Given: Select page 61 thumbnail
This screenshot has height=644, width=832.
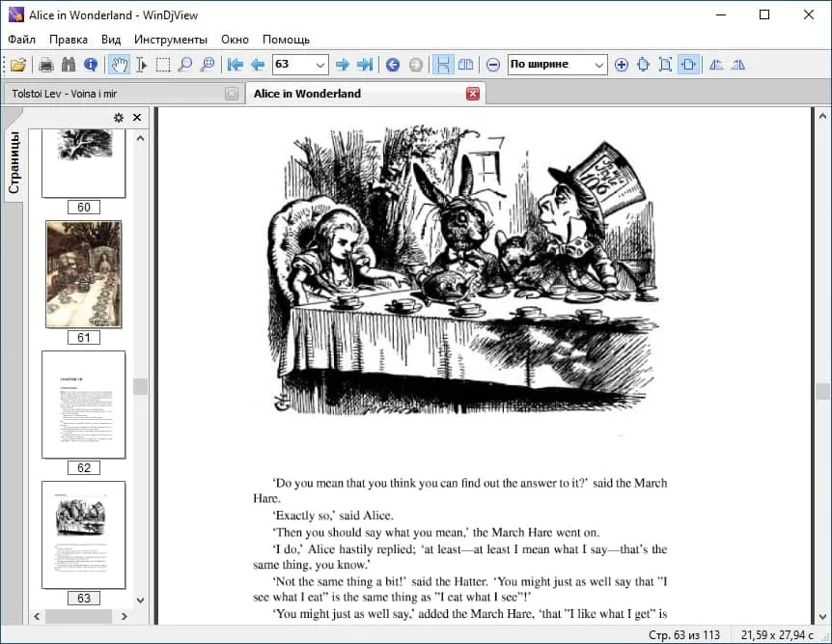Looking at the screenshot, I should pyautogui.click(x=84, y=275).
